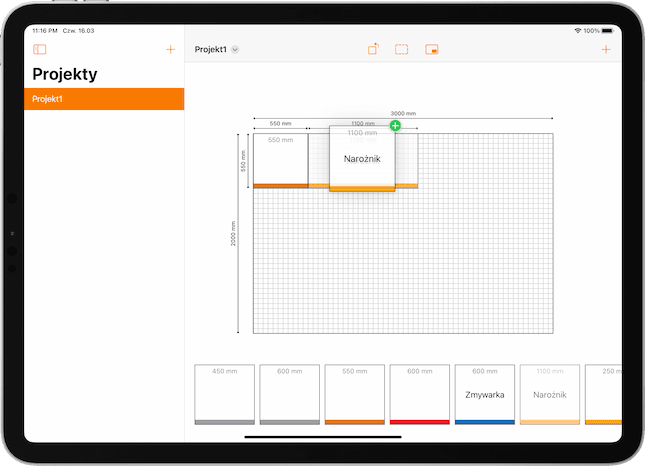The height and width of the screenshot is (466, 645).
Task: Pick the 600 mm red-striped cabinet thumbnail
Action: click(x=420, y=394)
